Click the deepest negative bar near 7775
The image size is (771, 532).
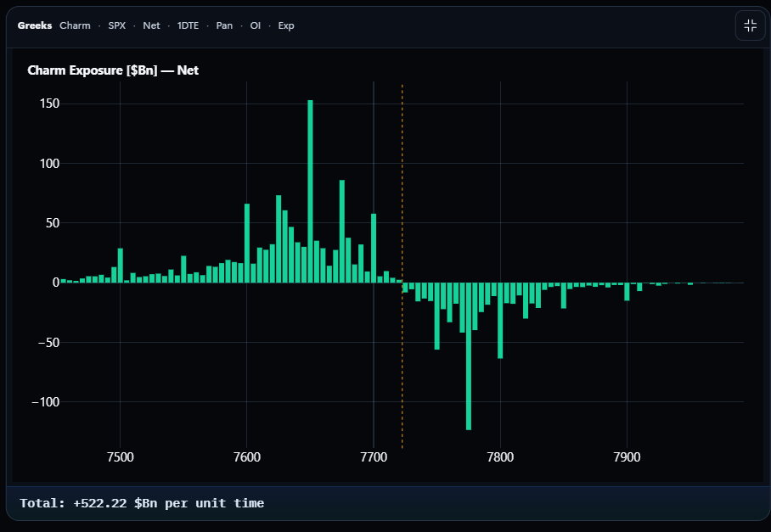pyautogui.click(x=469, y=356)
